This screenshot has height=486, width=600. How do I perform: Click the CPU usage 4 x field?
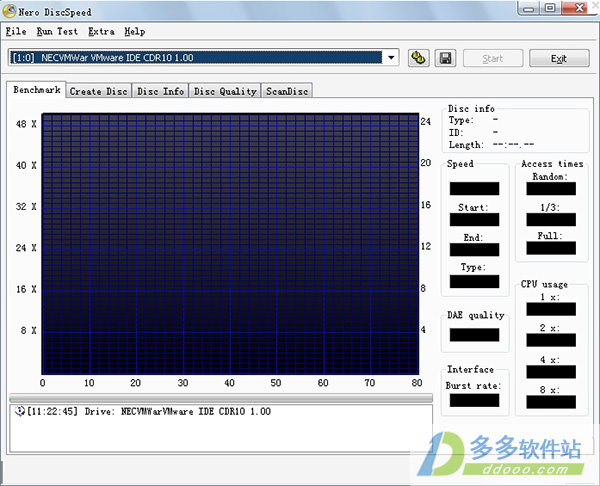click(551, 372)
